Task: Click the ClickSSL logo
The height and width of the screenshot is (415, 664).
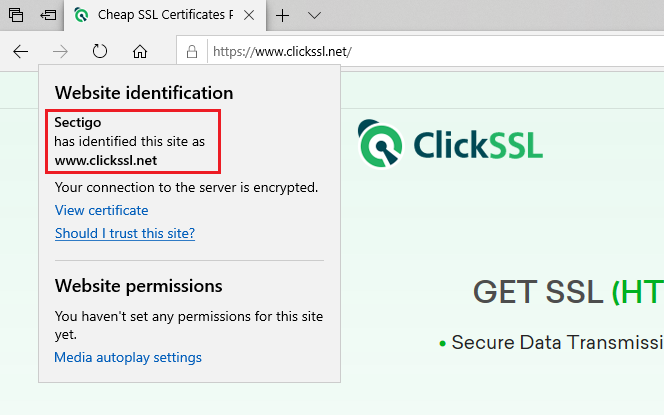Action: pos(450,144)
